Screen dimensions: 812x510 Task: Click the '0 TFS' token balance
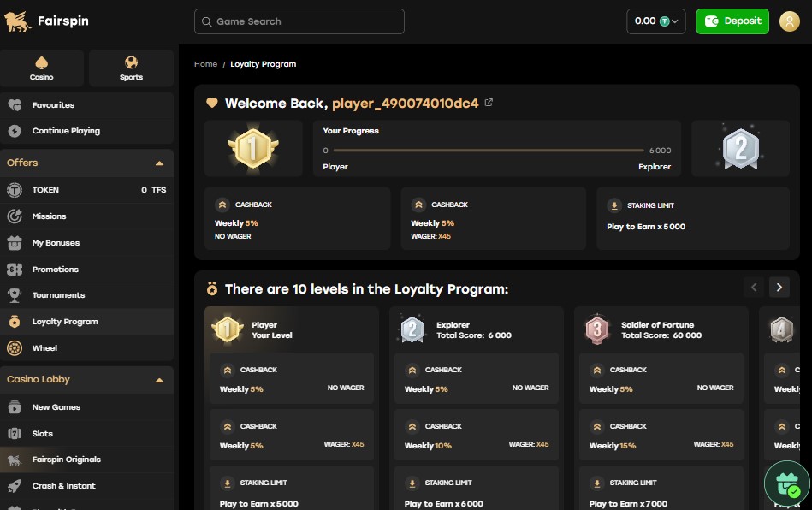(x=154, y=190)
